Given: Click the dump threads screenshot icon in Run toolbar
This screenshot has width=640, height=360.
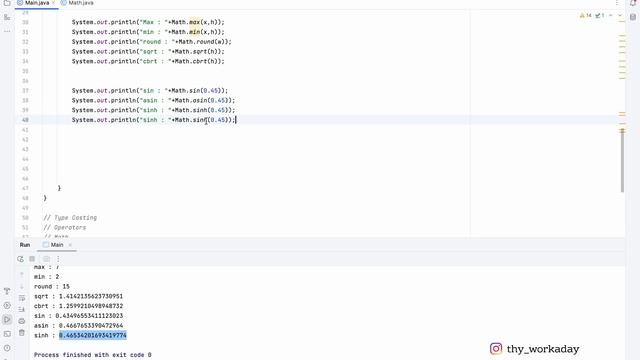Looking at the screenshot, I should click(47, 259).
